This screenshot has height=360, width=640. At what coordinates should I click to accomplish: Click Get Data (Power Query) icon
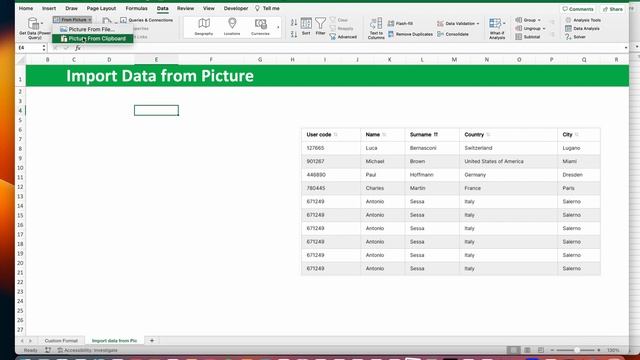point(34,28)
